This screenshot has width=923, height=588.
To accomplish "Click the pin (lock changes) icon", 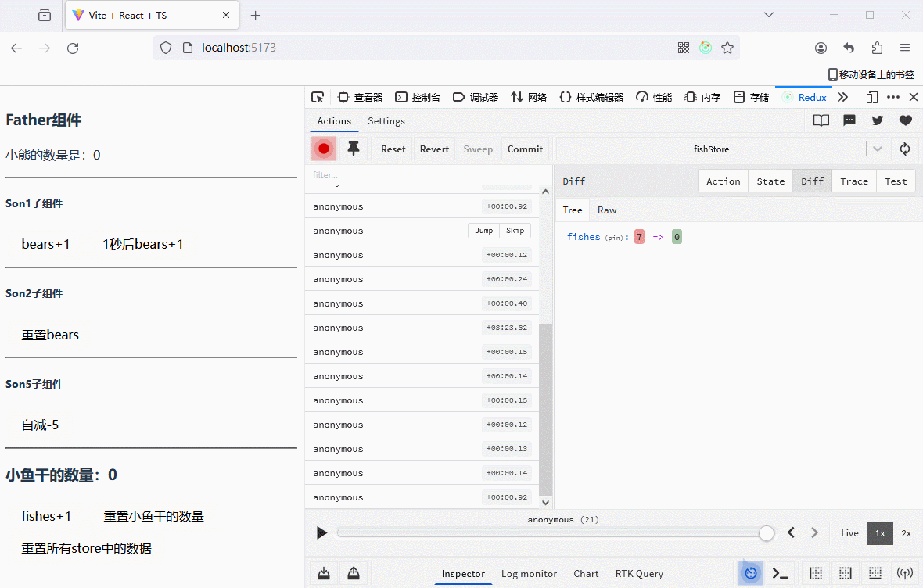I will tap(354, 149).
